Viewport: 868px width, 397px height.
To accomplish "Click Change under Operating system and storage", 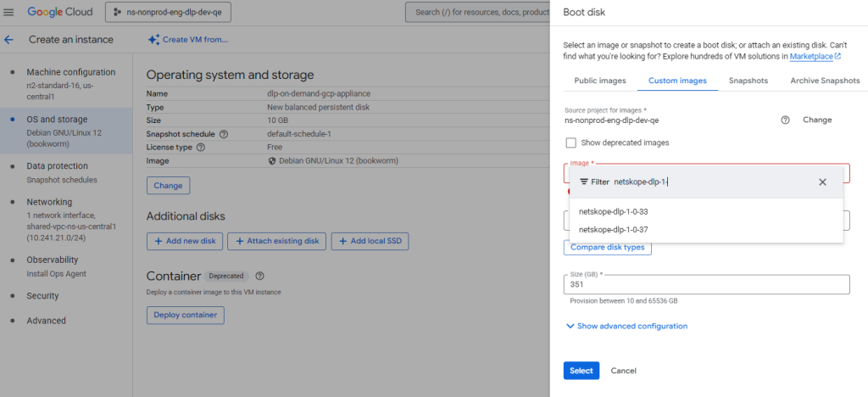I will (169, 186).
